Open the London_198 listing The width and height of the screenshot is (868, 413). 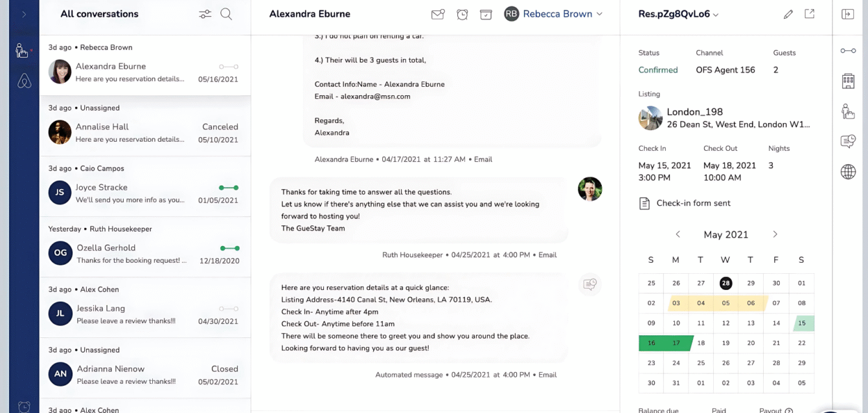695,111
